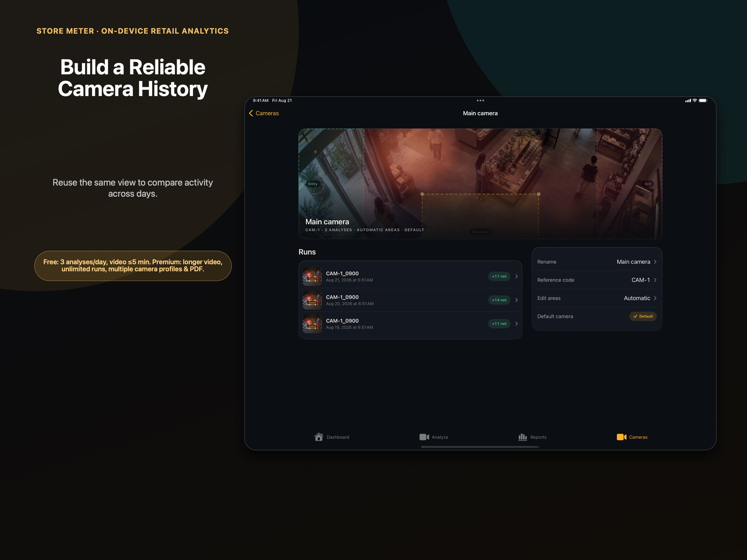This screenshot has height=560, width=747.
Task: Select the right corner handle of the checkout area
Action: [539, 194]
